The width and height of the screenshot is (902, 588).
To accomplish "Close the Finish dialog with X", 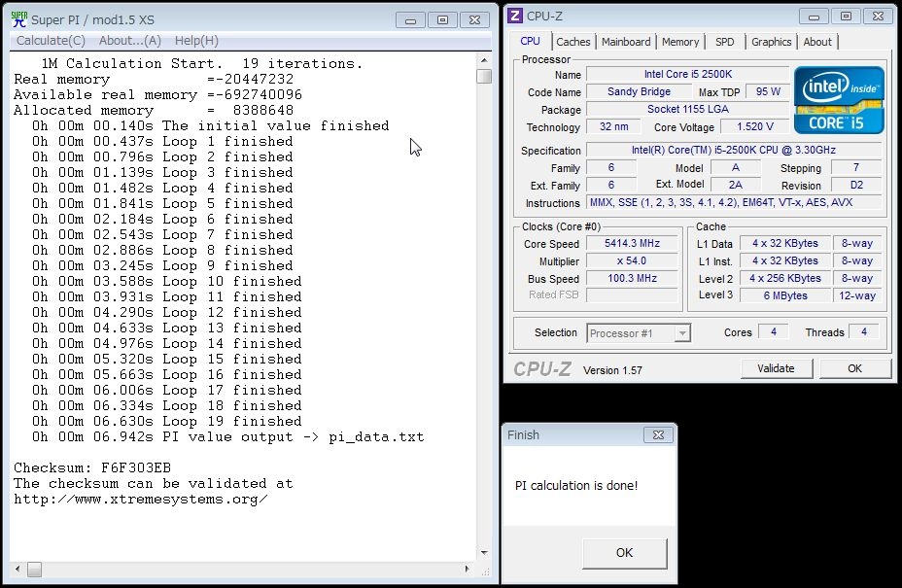I will [658, 434].
